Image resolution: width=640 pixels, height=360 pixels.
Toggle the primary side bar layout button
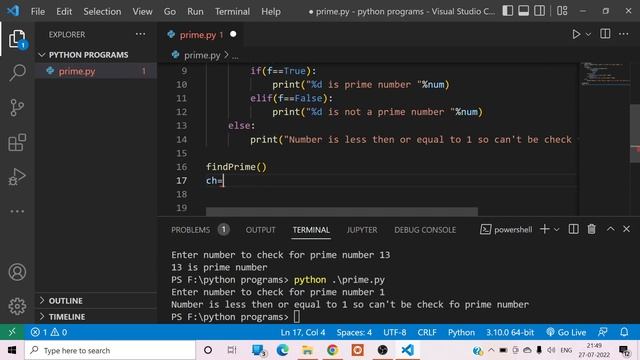(x=508, y=11)
